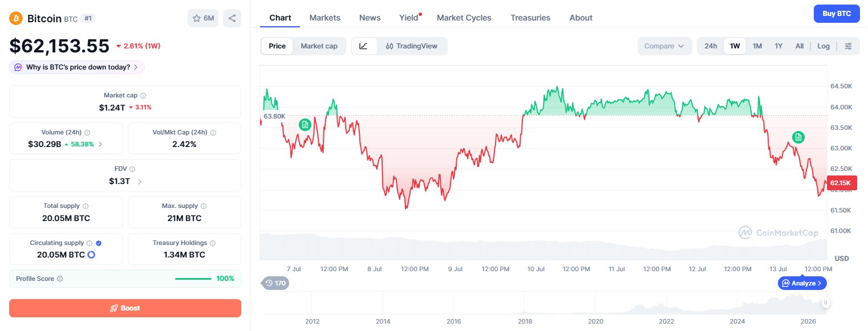Switch to line chart icon view
Image resolution: width=868 pixels, height=331 pixels.
[364, 46]
